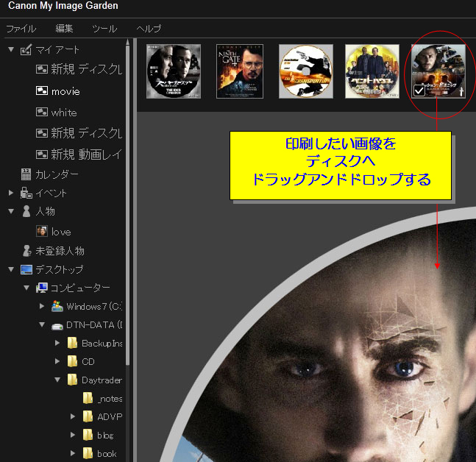The height and width of the screenshot is (462, 476).
Task: Click the コンピューター icon
Action: (42, 288)
